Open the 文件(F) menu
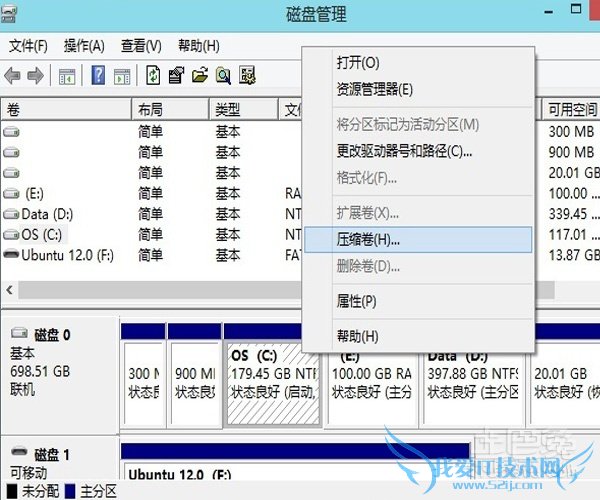Screen dimensions: 600x500 [x=28, y=46]
